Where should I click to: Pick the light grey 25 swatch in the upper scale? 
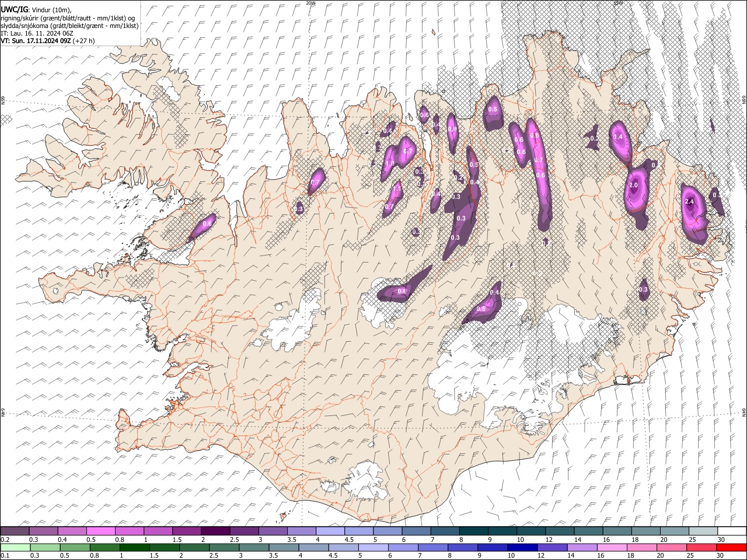[703, 531]
